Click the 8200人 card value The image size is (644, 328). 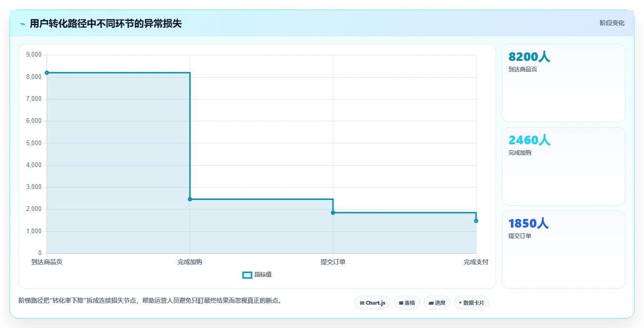(529, 57)
